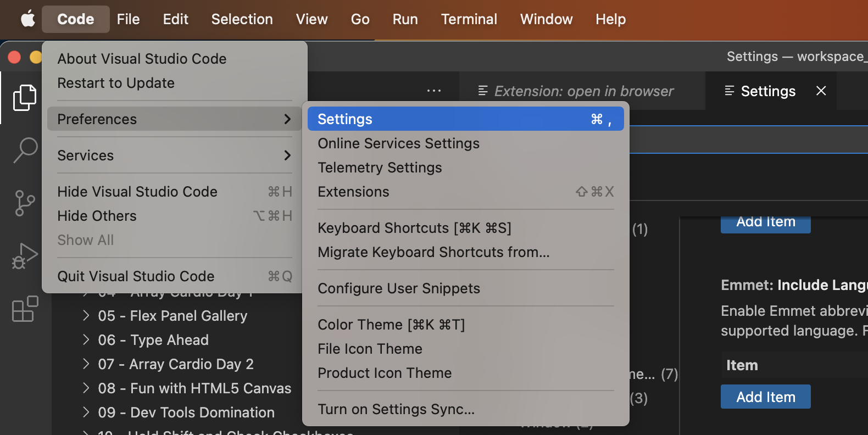868x435 pixels.
Task: Expand the 08 - Fun with HTML5 Canvas folder
Action: click(194, 388)
